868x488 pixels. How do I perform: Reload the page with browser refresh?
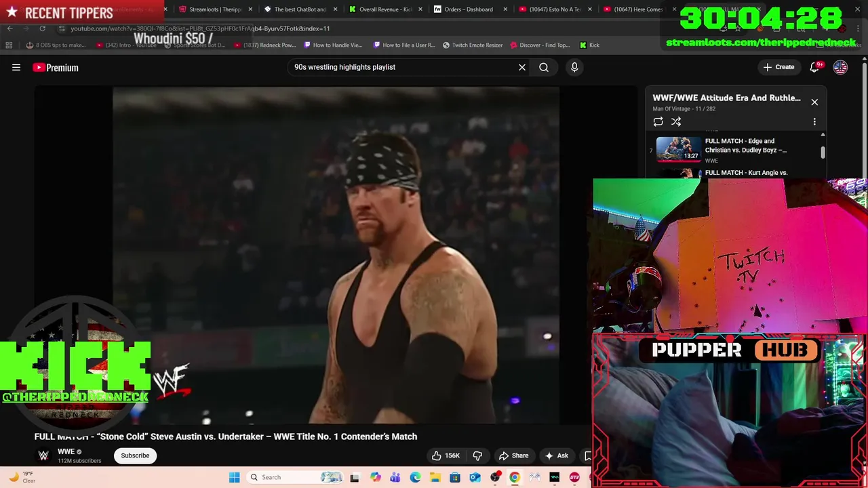tap(42, 28)
